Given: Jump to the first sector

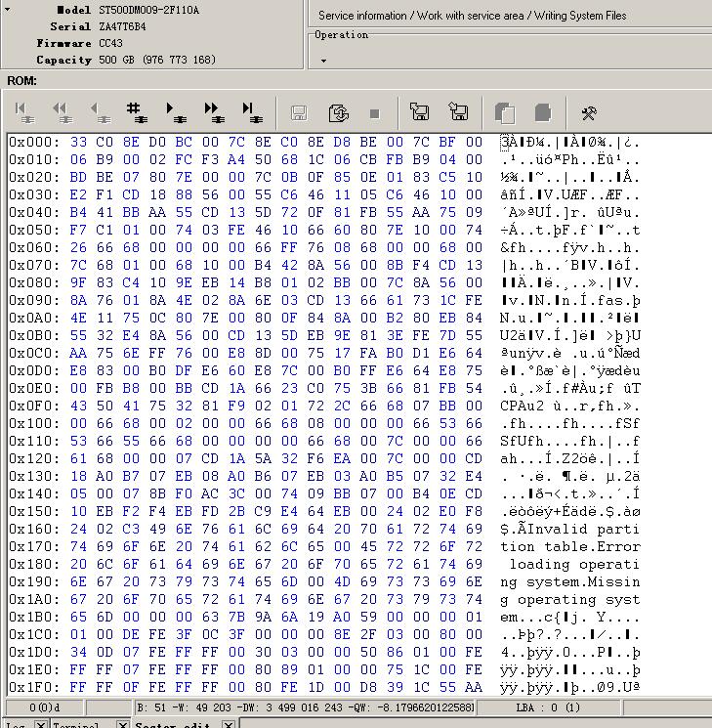Looking at the screenshot, I should click(x=24, y=113).
